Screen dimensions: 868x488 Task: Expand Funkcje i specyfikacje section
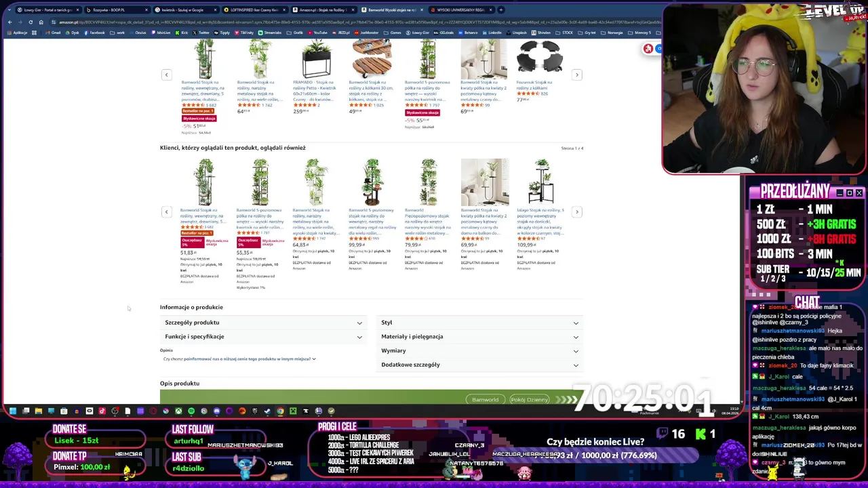[264, 337]
